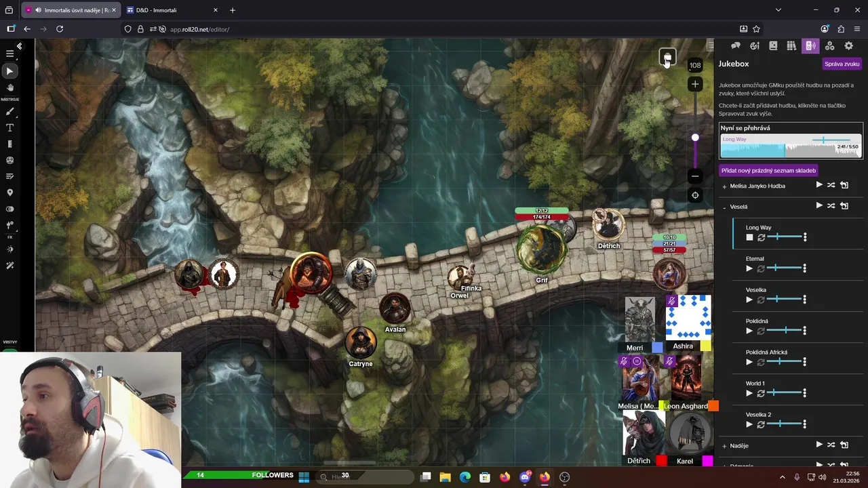This screenshot has width=868, height=488.
Task: Click the Catryne token
Action: point(360,342)
